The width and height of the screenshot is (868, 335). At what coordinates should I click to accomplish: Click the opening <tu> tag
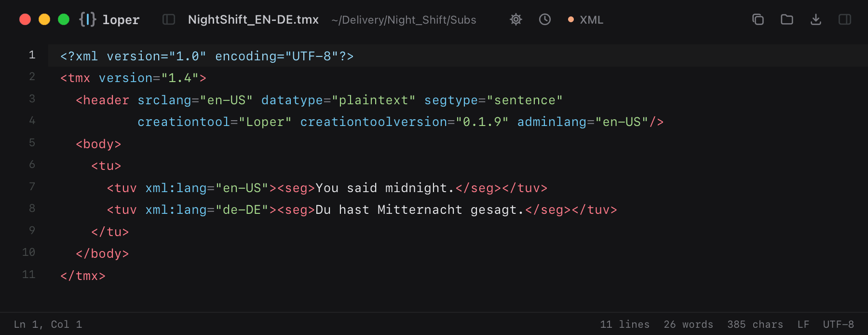(106, 166)
